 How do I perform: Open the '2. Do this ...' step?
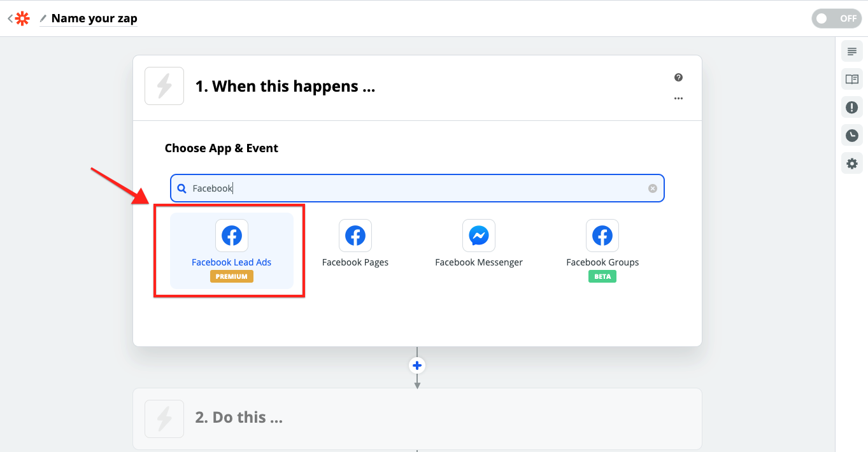[417, 418]
